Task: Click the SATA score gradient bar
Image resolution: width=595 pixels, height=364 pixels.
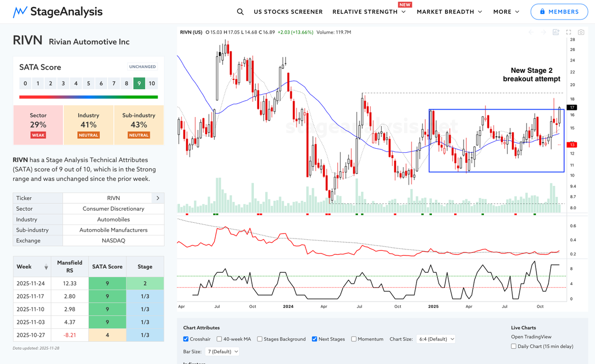Action: tap(88, 97)
